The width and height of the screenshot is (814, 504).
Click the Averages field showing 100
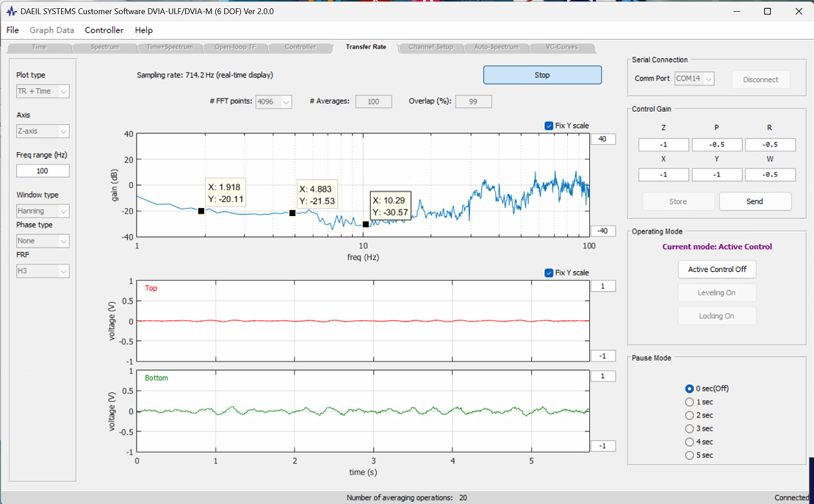pos(374,101)
